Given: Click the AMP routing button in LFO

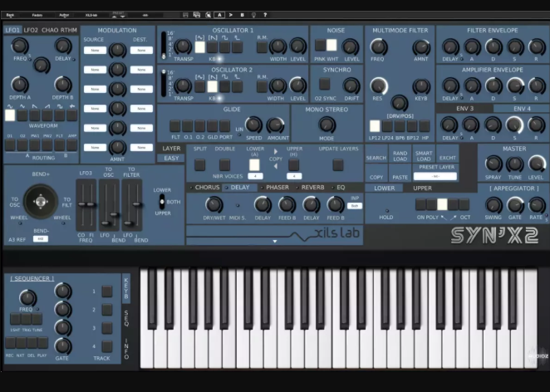Looking at the screenshot, I should click(71, 145).
